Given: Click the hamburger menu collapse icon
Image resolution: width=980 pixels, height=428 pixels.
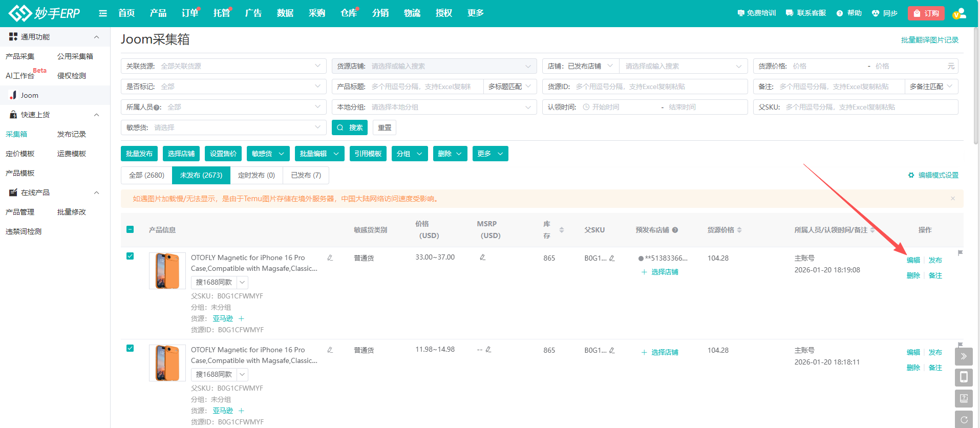Looking at the screenshot, I should (103, 13).
